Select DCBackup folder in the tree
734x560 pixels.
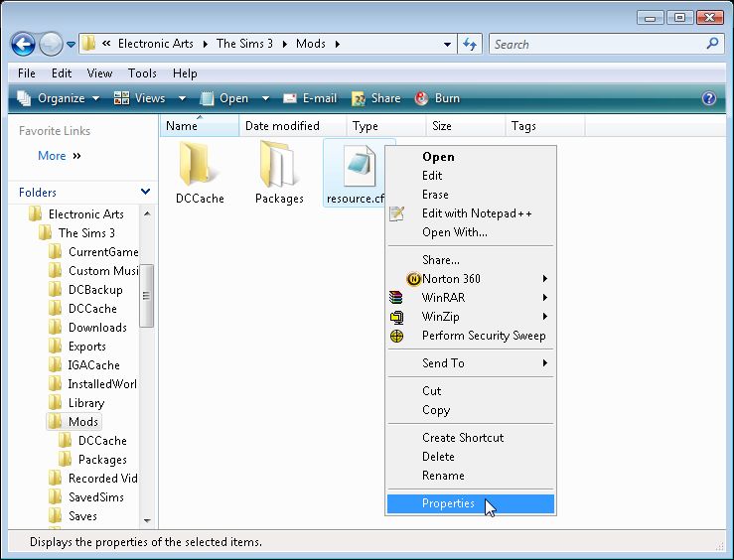(95, 290)
